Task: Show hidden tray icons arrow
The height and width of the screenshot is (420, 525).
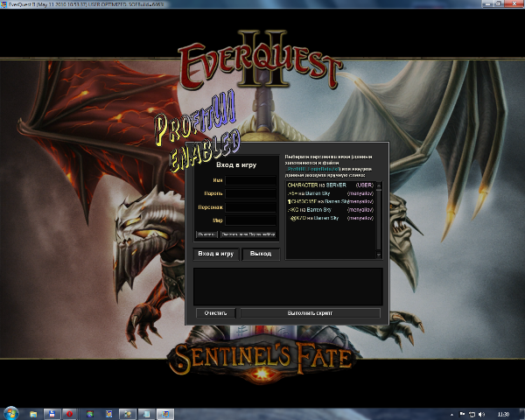Action: pyautogui.click(x=452, y=413)
